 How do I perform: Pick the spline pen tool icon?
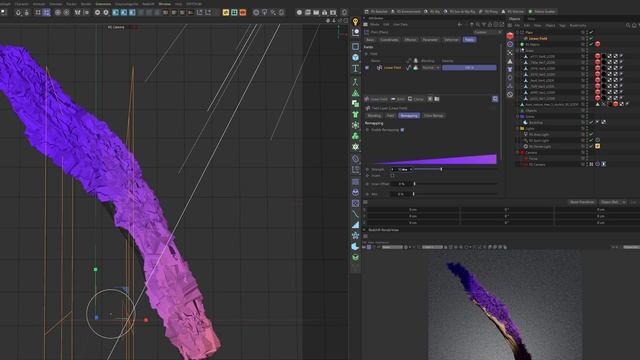[x=356, y=82]
